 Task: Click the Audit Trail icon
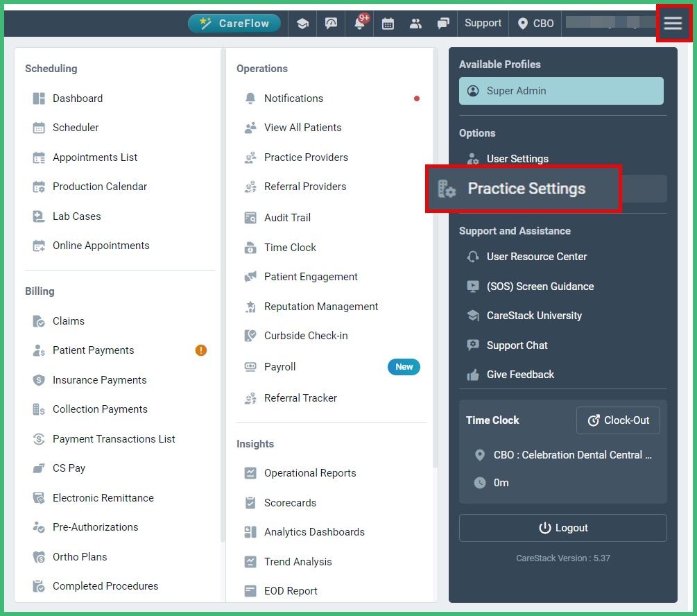(x=250, y=218)
